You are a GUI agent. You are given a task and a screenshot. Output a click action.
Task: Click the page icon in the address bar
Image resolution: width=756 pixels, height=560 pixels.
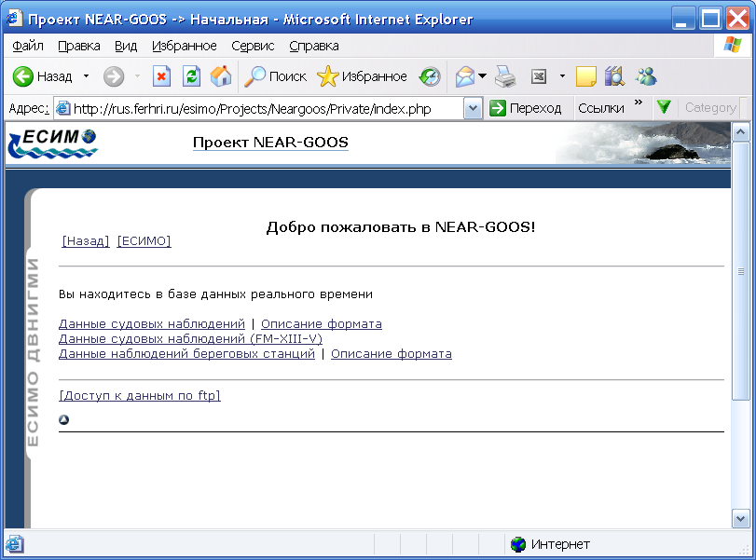pyautogui.click(x=62, y=108)
